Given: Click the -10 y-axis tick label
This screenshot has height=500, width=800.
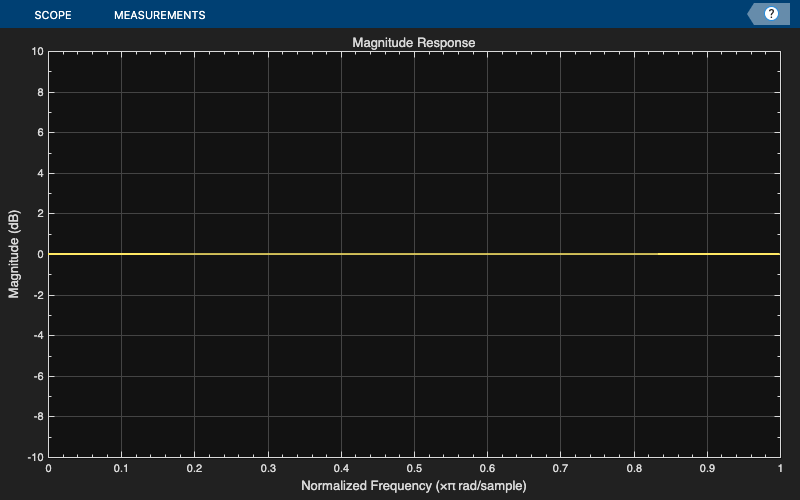Looking at the screenshot, I should pyautogui.click(x=36, y=457).
